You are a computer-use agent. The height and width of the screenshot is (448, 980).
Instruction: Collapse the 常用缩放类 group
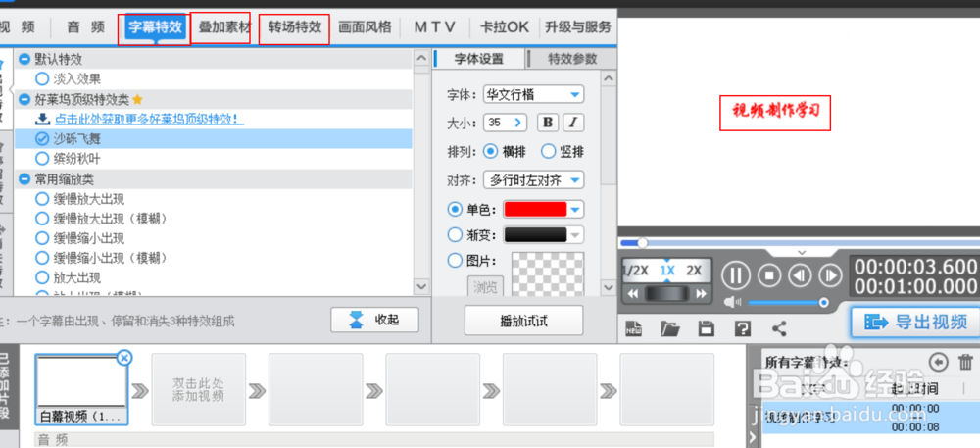pos(25,179)
